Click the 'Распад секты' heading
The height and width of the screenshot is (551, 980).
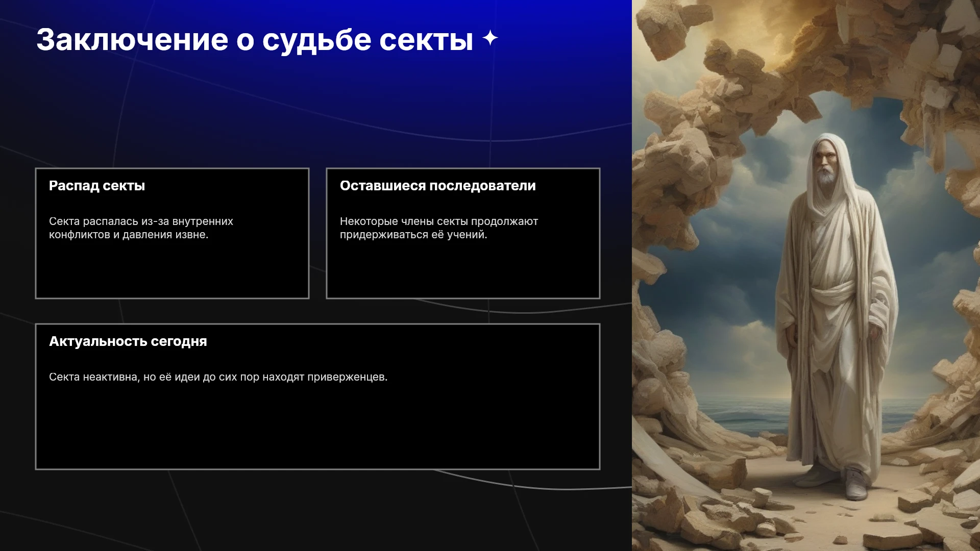[97, 186]
